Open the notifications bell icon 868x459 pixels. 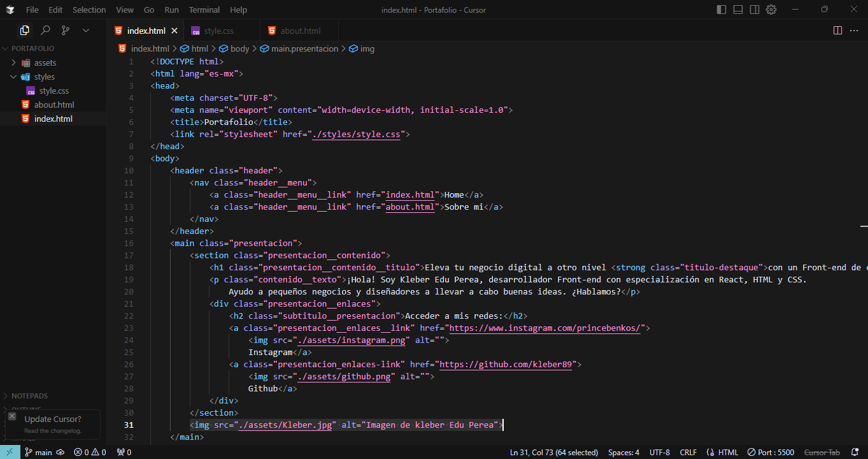[855, 452]
